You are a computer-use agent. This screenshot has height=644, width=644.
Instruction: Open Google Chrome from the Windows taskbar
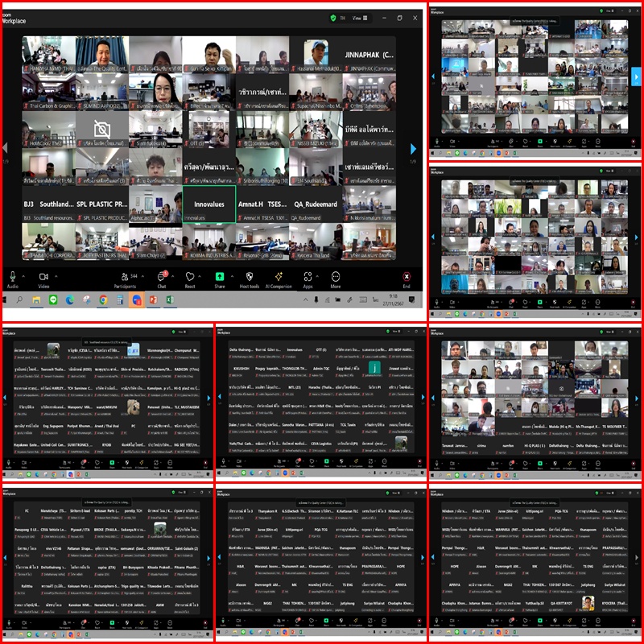[x=103, y=299]
